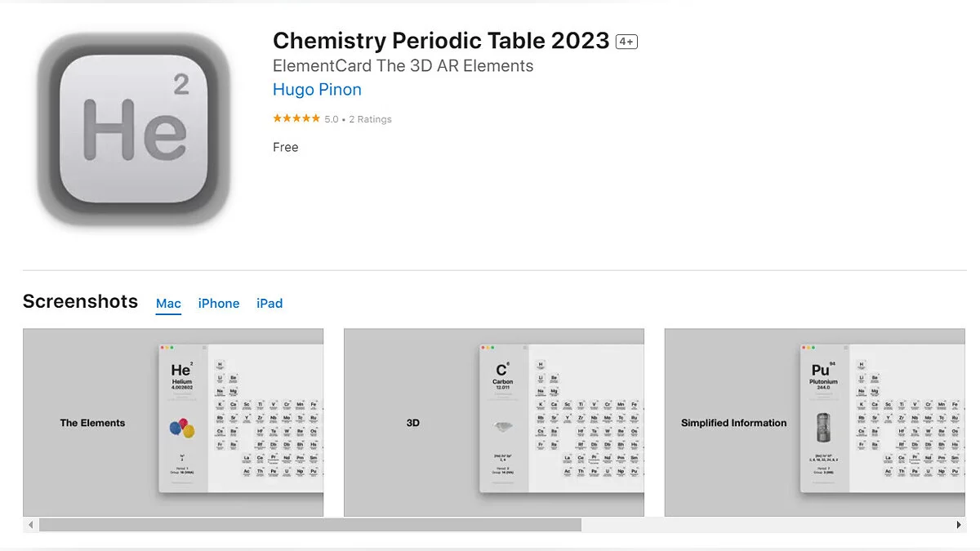The width and height of the screenshot is (980, 551).
Task: Click the balloons image in Helium screenshot
Action: (182, 429)
